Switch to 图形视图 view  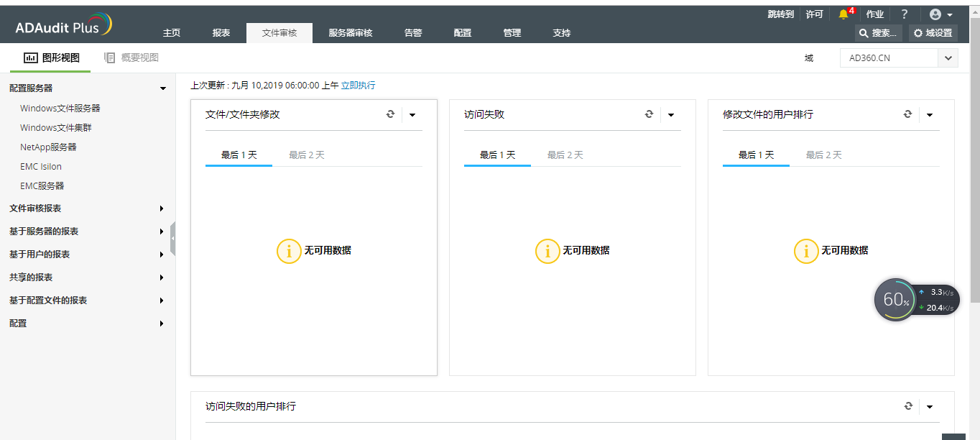(x=52, y=58)
